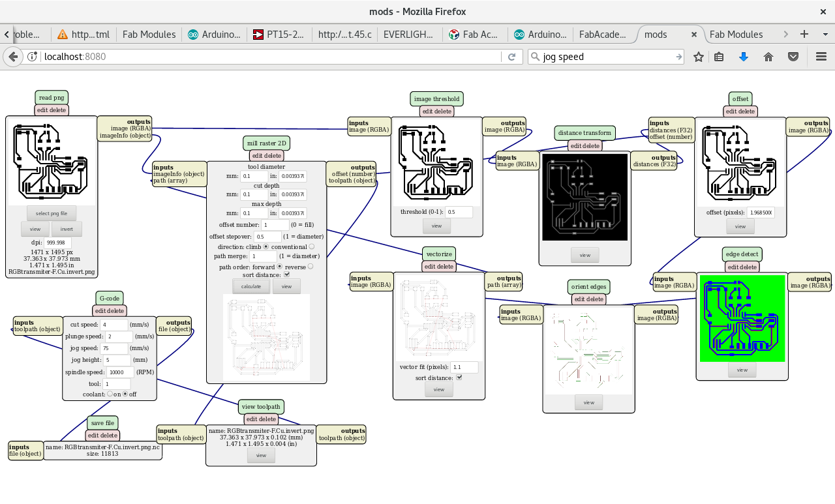Viewport: 835px width, 504px height.
Task: Focus the dpi input field
Action: point(58,242)
